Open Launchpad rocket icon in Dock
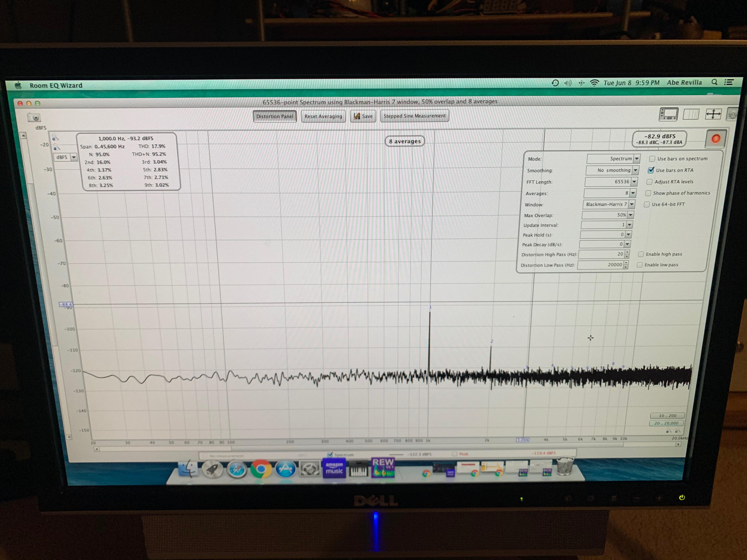This screenshot has height=560, width=747. (213, 469)
